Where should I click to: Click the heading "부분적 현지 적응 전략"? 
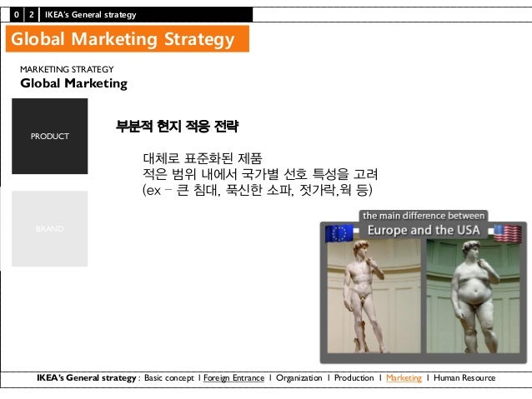pyautogui.click(x=177, y=127)
